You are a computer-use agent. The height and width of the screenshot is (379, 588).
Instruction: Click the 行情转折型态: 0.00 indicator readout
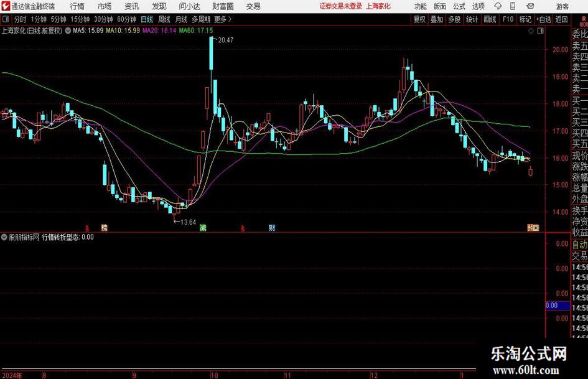[x=68, y=237]
